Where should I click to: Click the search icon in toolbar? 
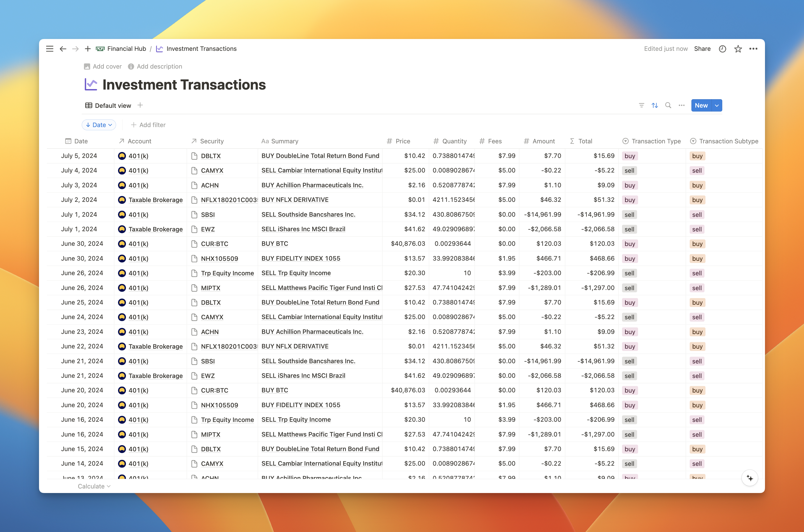(667, 106)
